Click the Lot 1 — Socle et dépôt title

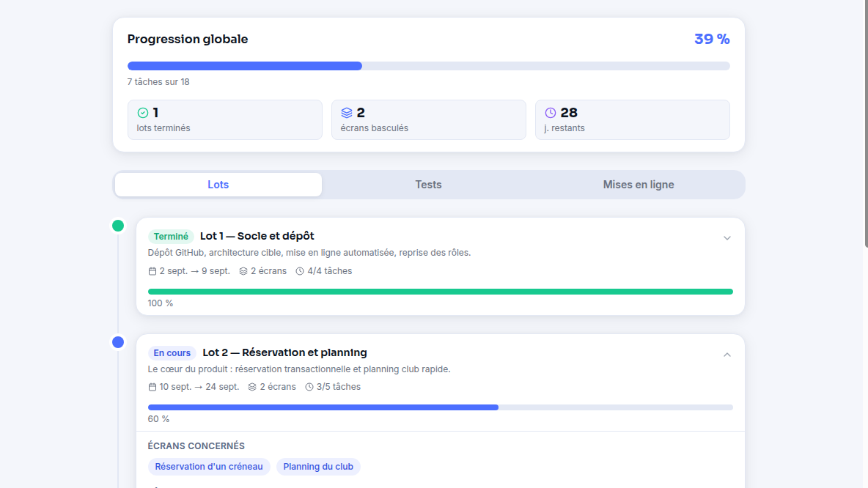point(257,236)
